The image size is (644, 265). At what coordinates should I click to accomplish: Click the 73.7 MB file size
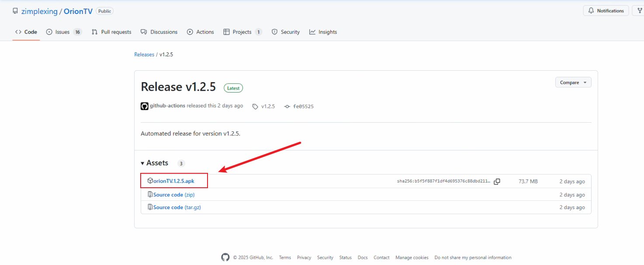coord(528,182)
